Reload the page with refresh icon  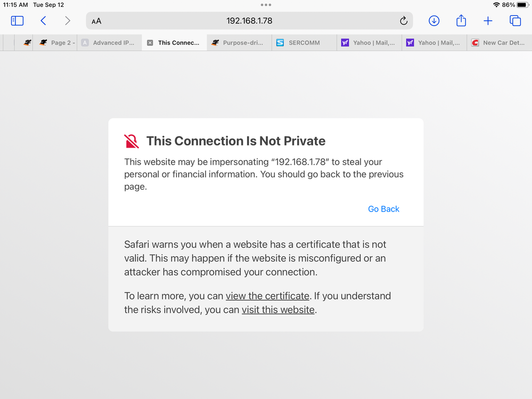[404, 21]
